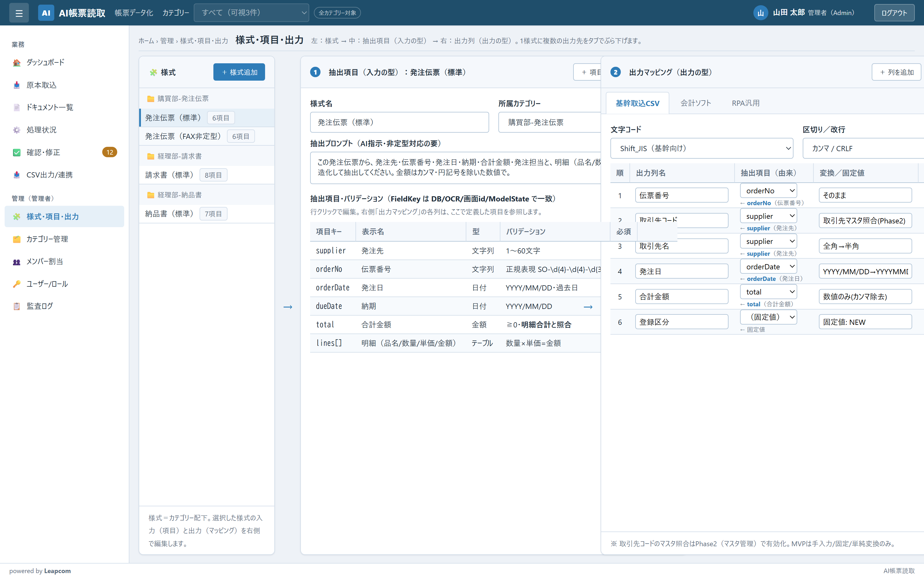924x578 pixels.
Task: Open 監査ログ in the sidebar
Action: point(64,306)
